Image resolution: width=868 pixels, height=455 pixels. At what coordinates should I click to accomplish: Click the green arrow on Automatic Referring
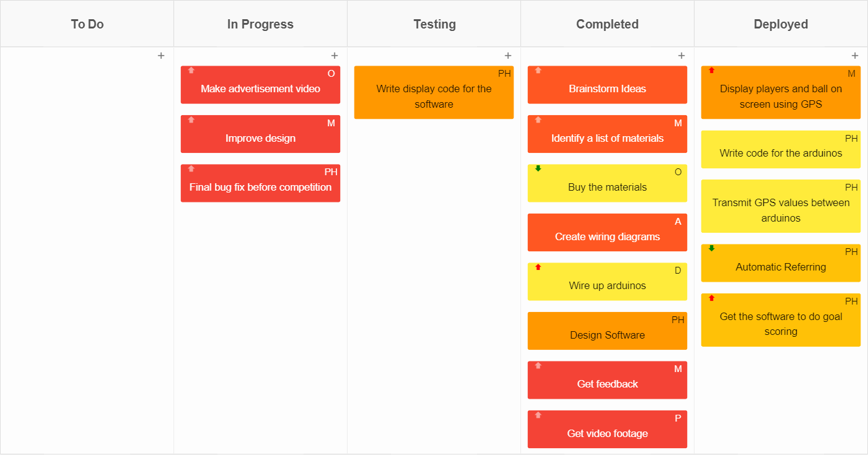tap(710, 248)
